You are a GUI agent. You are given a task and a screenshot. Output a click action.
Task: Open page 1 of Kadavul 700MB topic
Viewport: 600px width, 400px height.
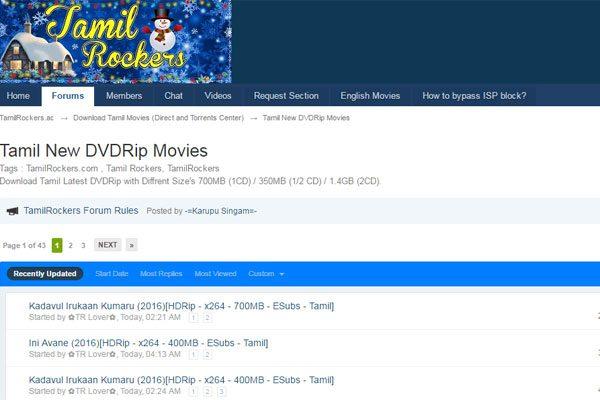point(194,318)
